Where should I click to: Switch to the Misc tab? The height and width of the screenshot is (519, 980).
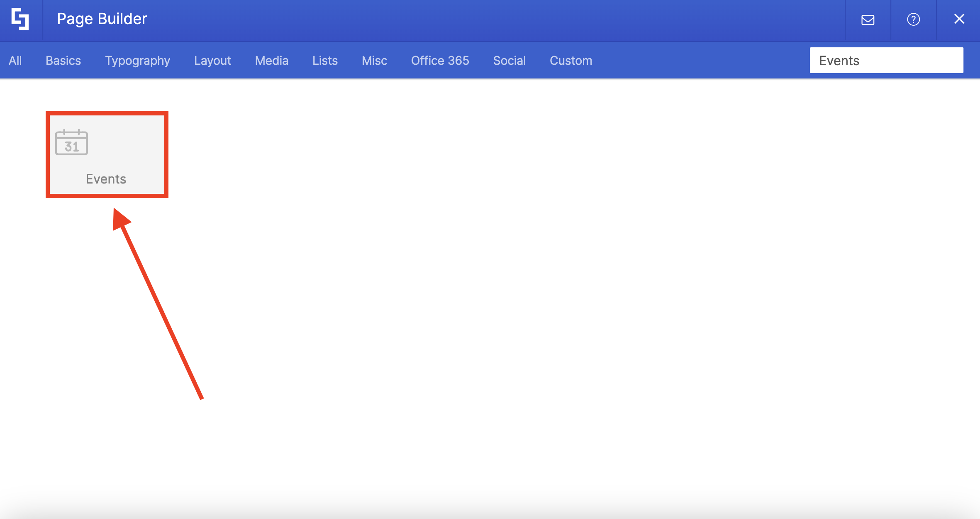[374, 61]
